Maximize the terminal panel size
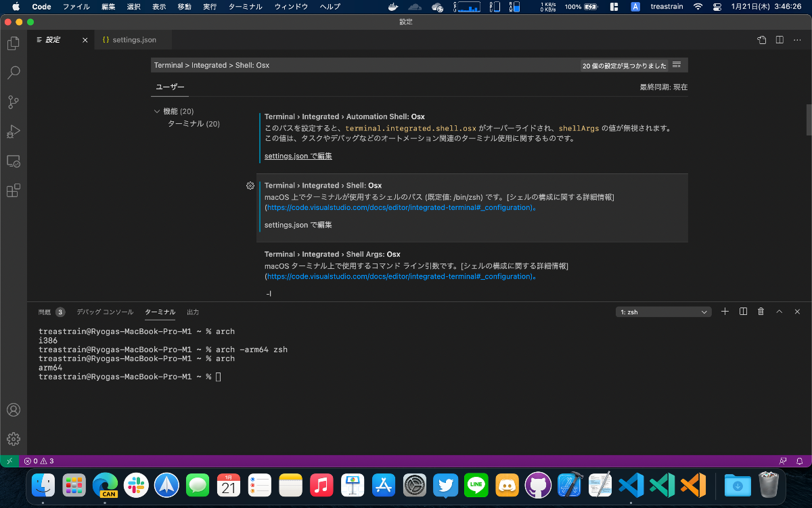The height and width of the screenshot is (508, 812). click(x=779, y=312)
